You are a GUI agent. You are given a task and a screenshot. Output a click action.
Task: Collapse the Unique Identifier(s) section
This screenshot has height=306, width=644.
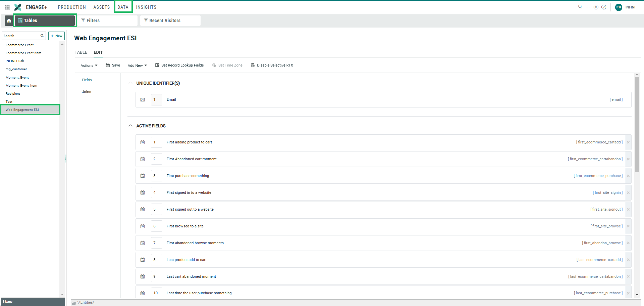(130, 83)
